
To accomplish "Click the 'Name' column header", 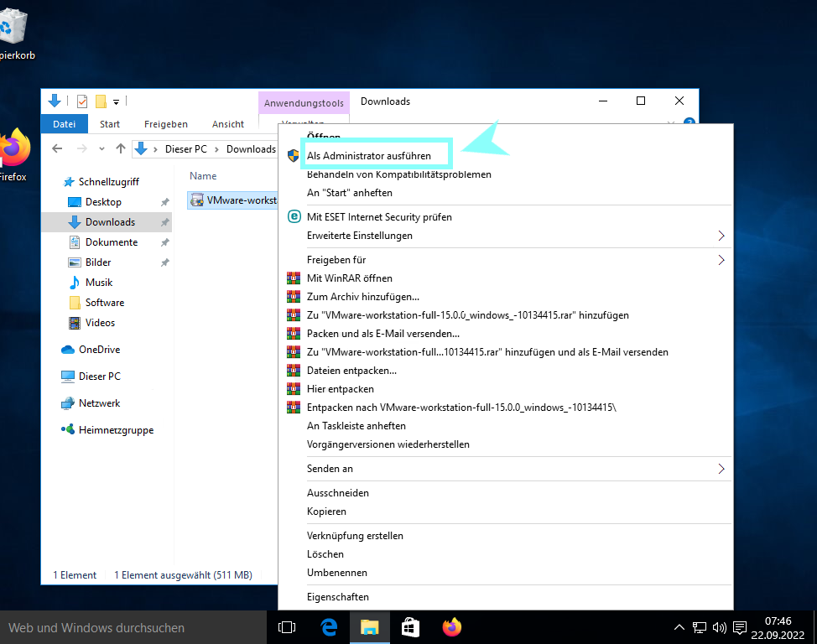I will tap(203, 176).
